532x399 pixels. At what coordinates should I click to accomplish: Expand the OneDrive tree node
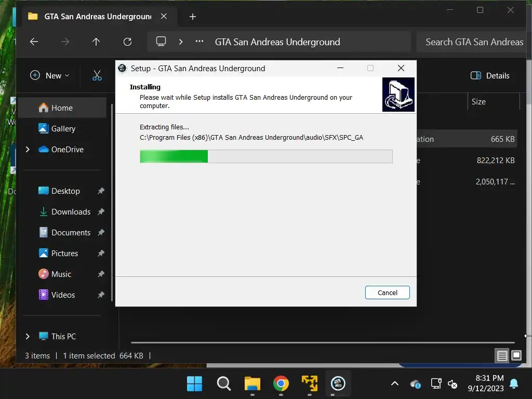click(x=28, y=149)
